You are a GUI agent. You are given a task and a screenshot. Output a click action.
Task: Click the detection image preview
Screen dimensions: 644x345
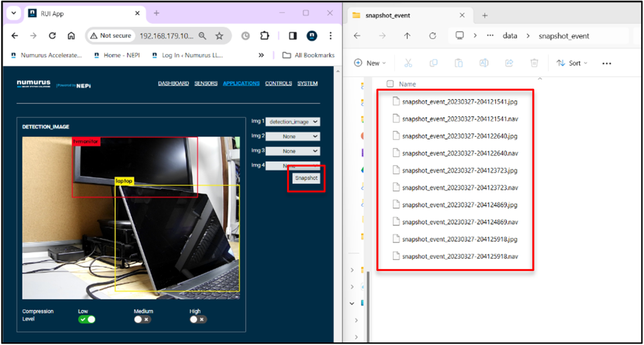(131, 218)
